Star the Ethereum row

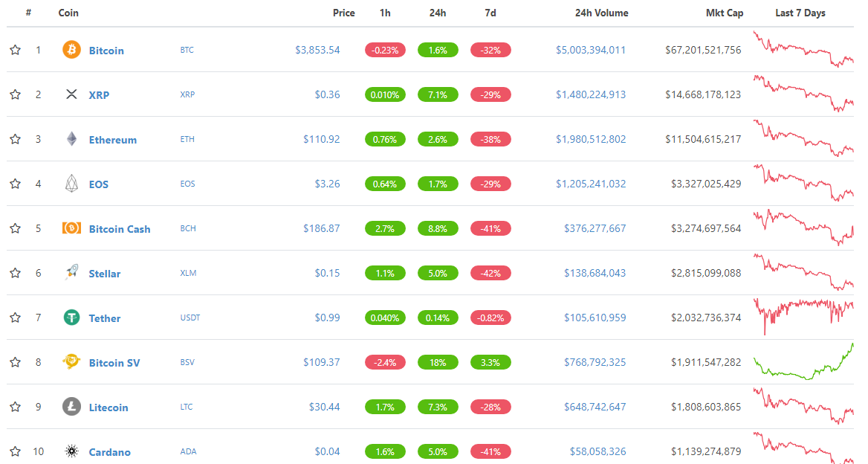pos(16,139)
